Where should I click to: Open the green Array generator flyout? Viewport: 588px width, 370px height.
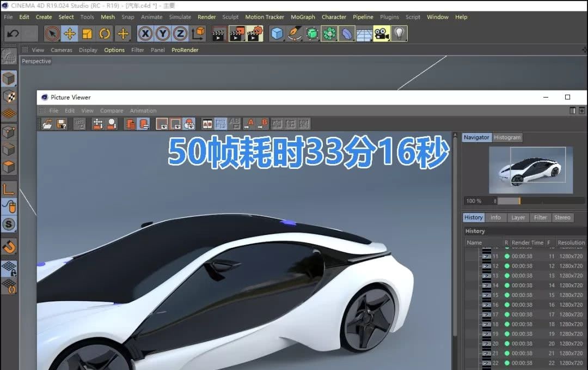coord(329,34)
